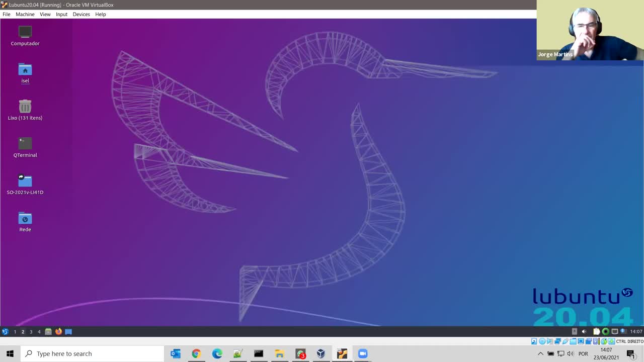Image resolution: width=644 pixels, height=362 pixels.
Task: Click VirtualBox keyboard capture arrow icon
Action: pyautogui.click(x=612, y=341)
